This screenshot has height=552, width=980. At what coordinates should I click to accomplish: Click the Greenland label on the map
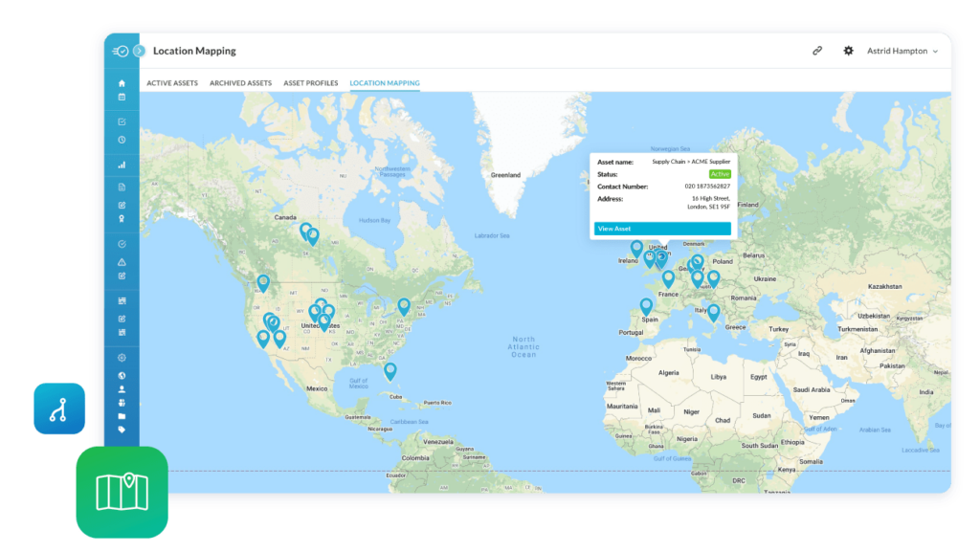[x=505, y=175]
